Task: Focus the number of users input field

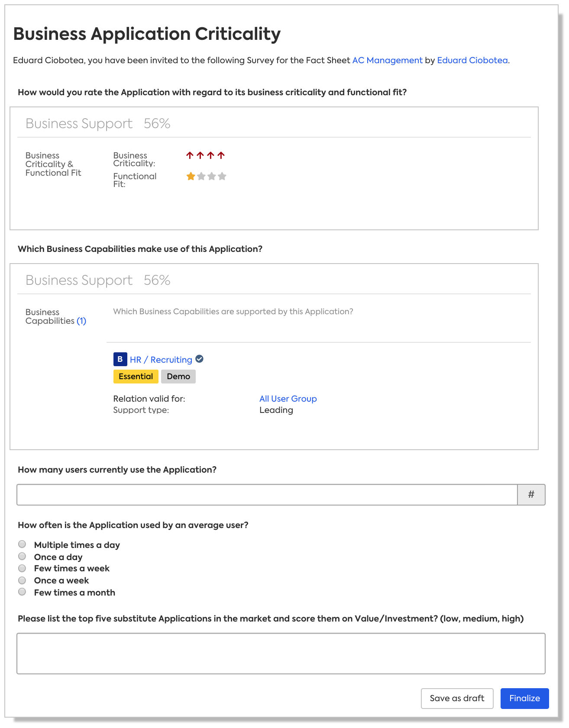Action: [267, 494]
